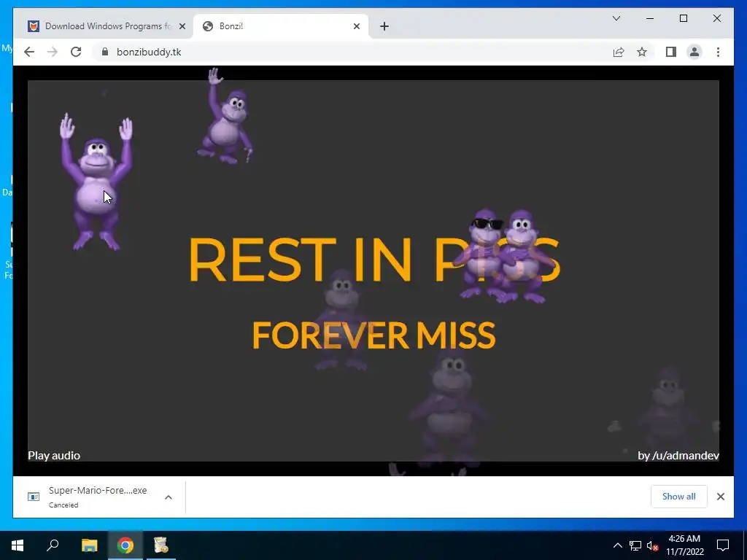Click the Bonzi with both arms raised
Viewport: 747px width, 560px height.
point(97,183)
